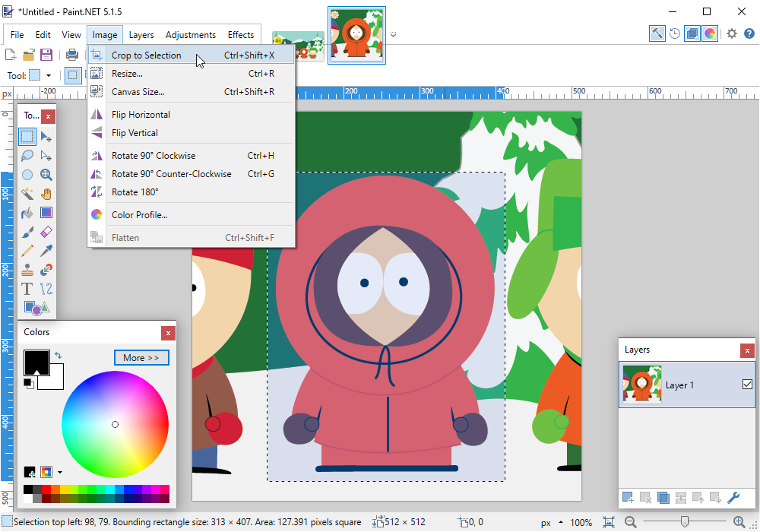The image size is (760, 532).
Task: Open the palette management dropdown arrow
Action: tap(59, 472)
